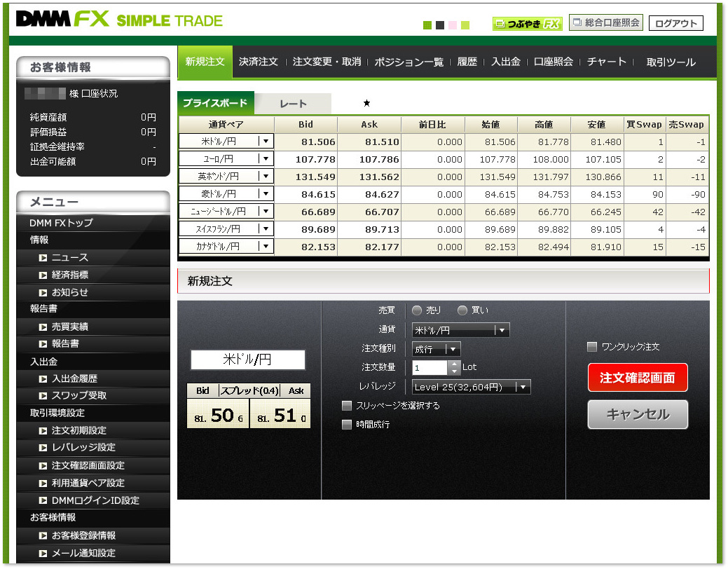Viewport: 728px width, 569px height.
Task: Check スリッページを選択する option
Action: point(346,406)
